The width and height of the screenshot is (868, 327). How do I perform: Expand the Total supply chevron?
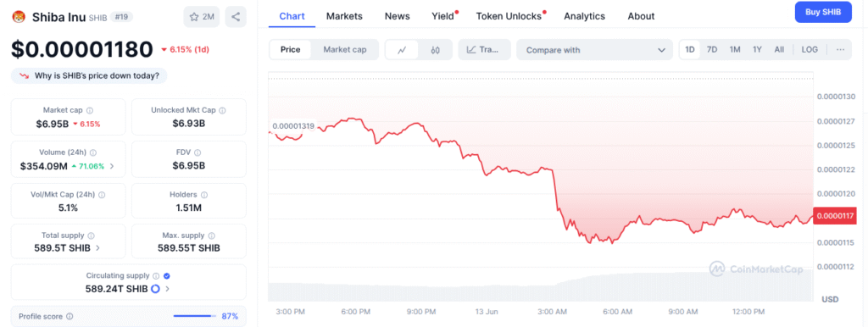(98, 248)
